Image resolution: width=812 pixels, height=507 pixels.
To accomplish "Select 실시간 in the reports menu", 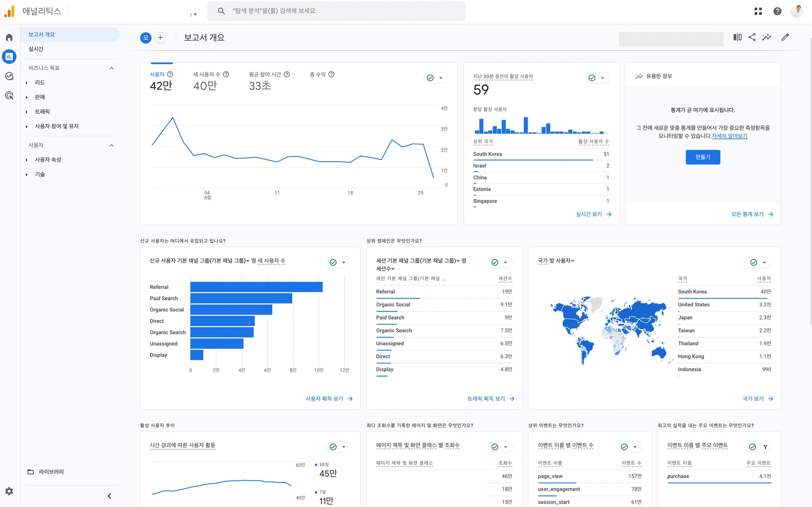I will (36, 49).
